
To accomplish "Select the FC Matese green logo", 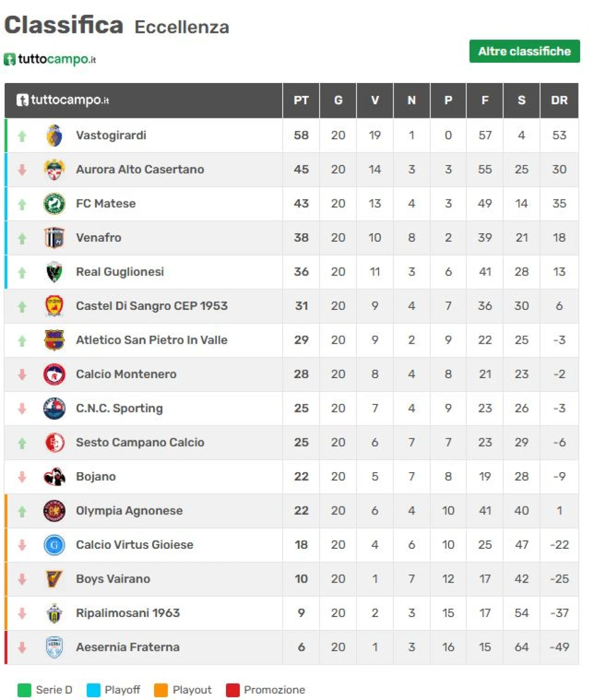I will (x=54, y=204).
